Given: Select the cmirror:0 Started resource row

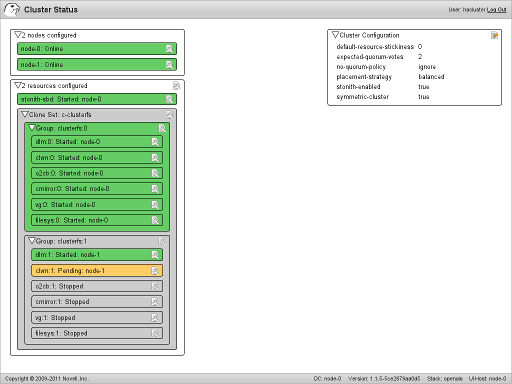Looking at the screenshot, I should [x=97, y=189].
